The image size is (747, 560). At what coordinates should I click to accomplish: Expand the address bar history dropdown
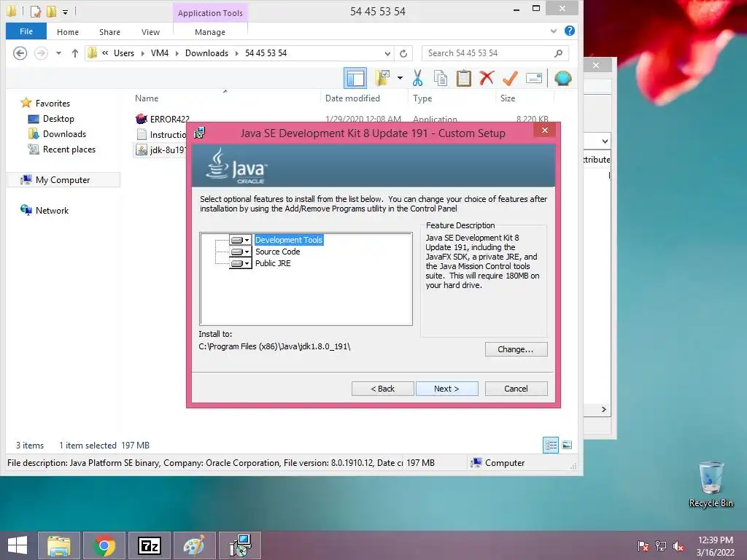[387, 53]
